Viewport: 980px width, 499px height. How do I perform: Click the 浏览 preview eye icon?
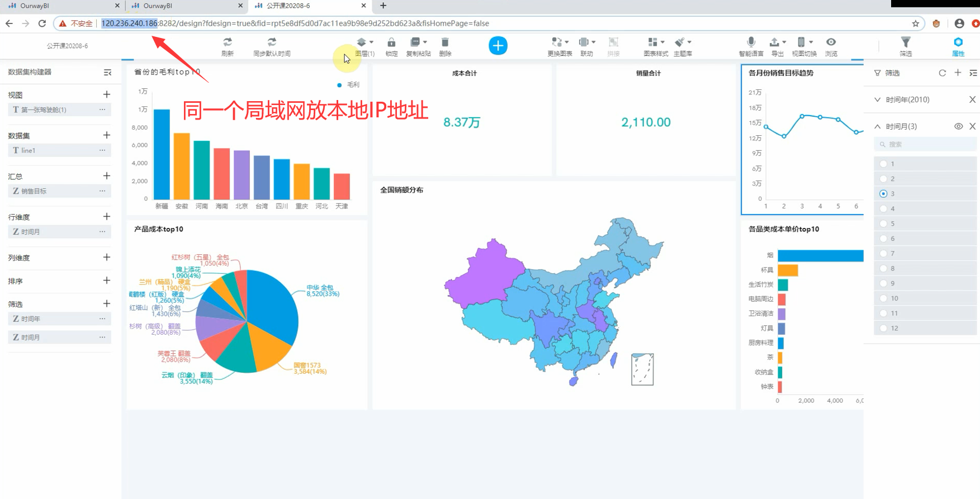831,42
